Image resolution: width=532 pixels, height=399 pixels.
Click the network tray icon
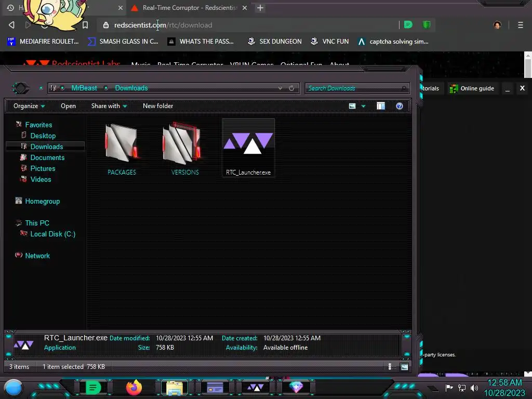pos(462,388)
